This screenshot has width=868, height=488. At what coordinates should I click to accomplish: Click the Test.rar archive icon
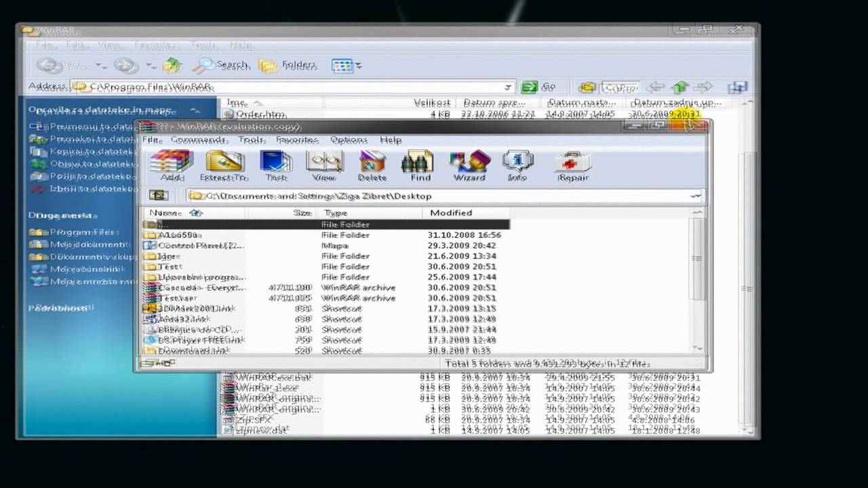(150, 298)
